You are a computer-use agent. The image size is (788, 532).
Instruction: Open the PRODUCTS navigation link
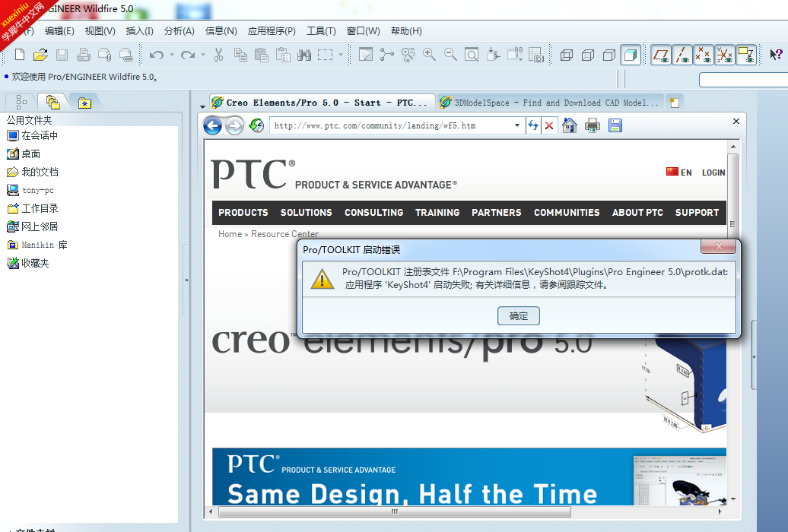[x=243, y=213]
